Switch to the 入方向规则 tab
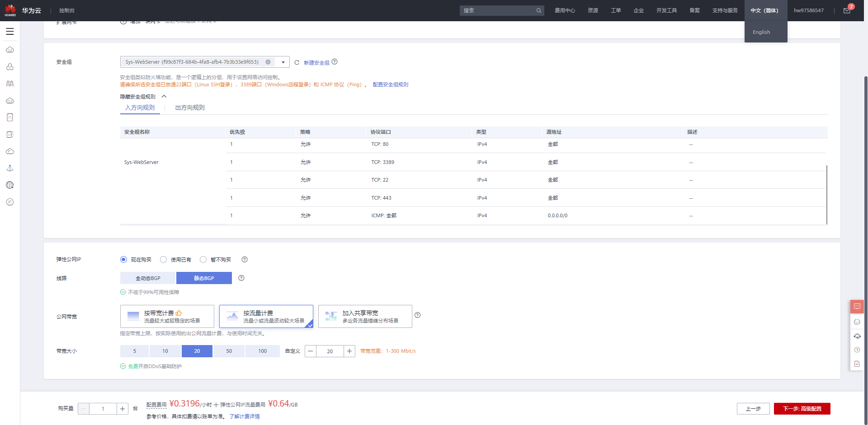The width and height of the screenshot is (868, 425). coord(140,107)
